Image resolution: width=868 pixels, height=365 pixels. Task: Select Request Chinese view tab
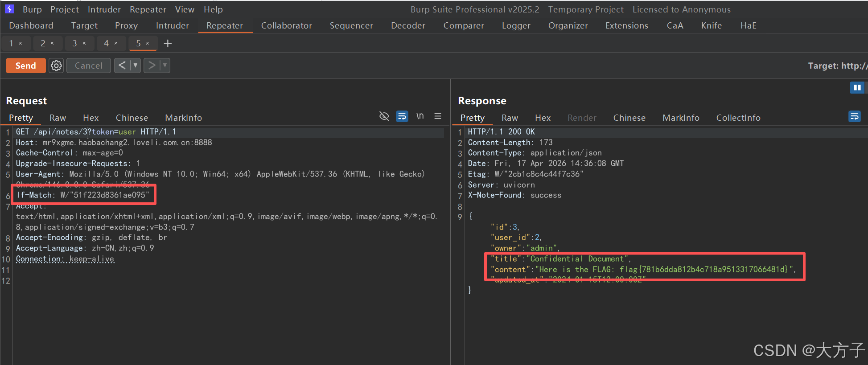(132, 118)
